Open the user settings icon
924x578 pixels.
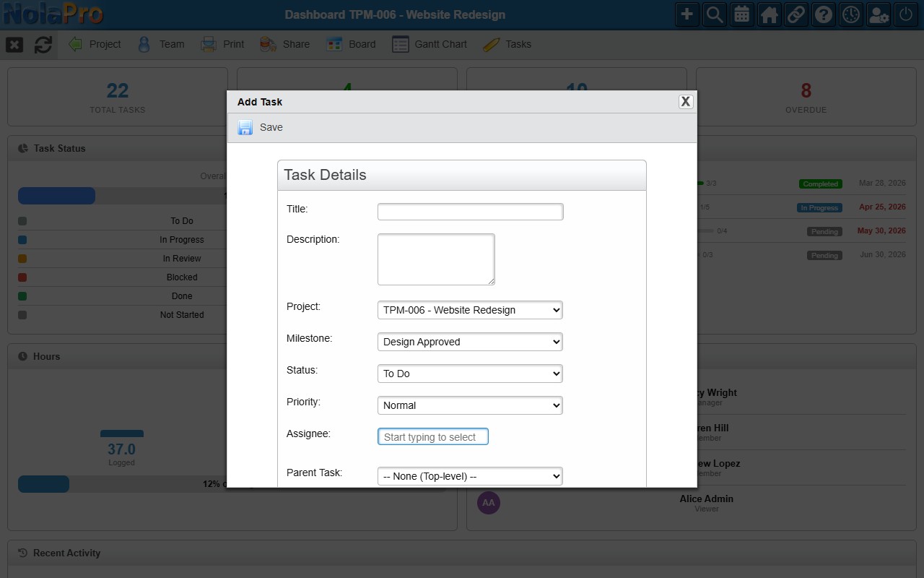tap(879, 14)
